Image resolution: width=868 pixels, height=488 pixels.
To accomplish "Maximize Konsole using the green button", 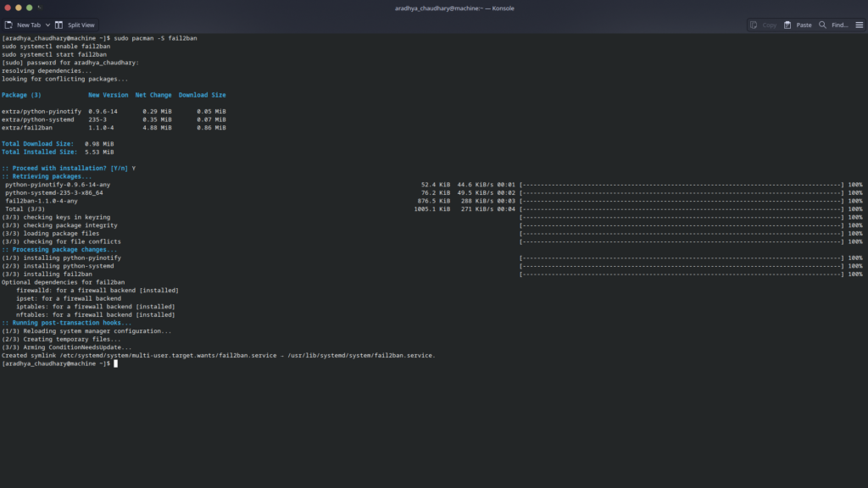I will pos(30,8).
